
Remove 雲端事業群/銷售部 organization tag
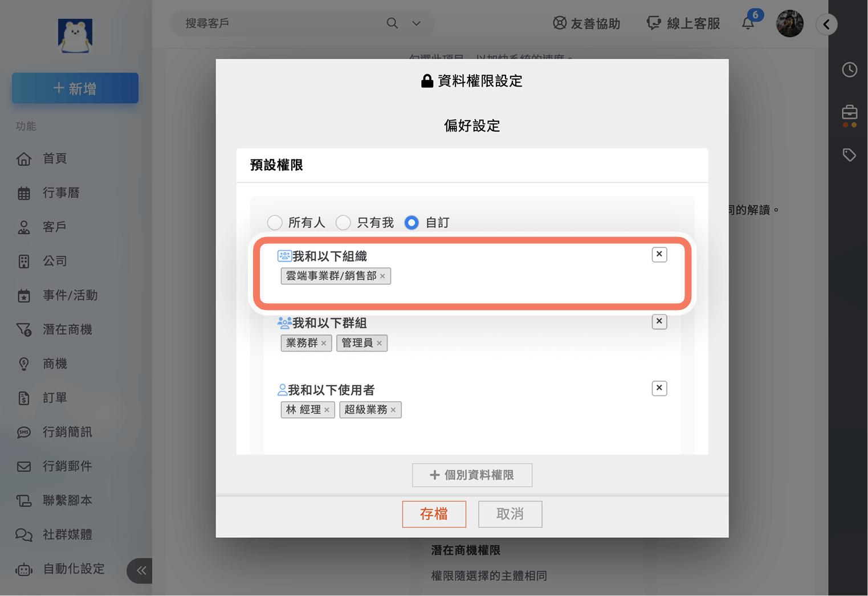383,276
